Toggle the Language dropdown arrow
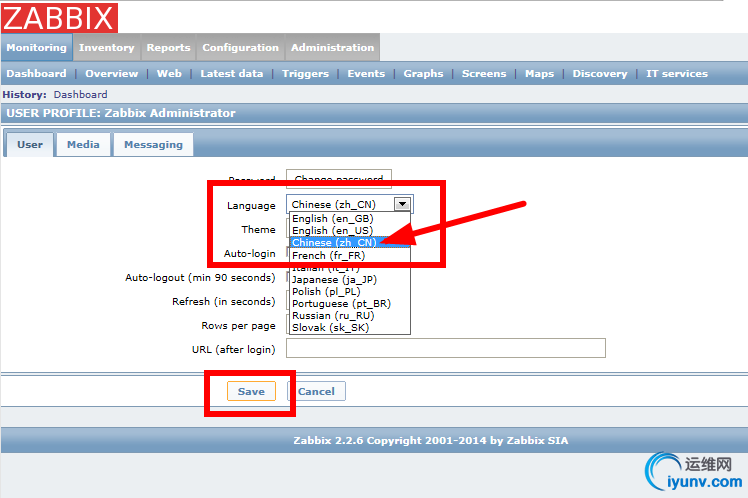Screen dimensions: 748x498 402,204
